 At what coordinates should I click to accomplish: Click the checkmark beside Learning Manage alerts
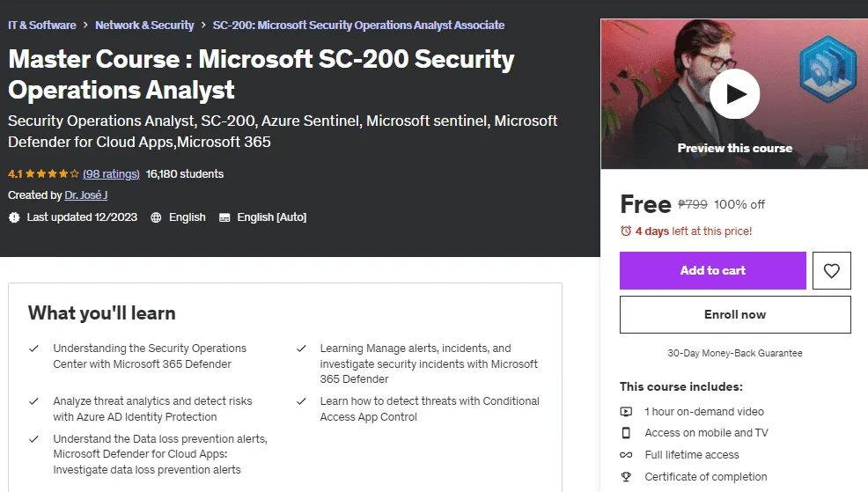(x=301, y=349)
